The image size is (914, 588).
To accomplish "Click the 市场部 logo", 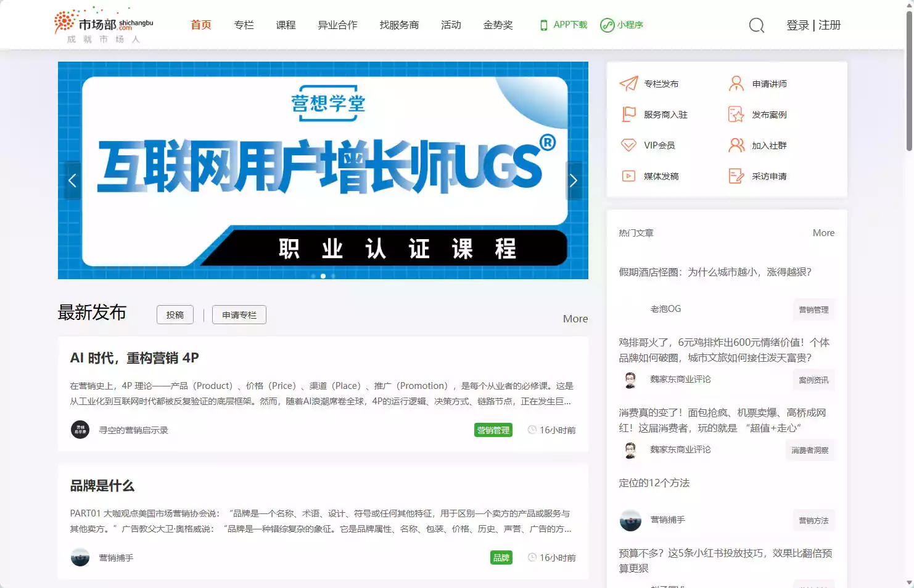I will point(104,25).
